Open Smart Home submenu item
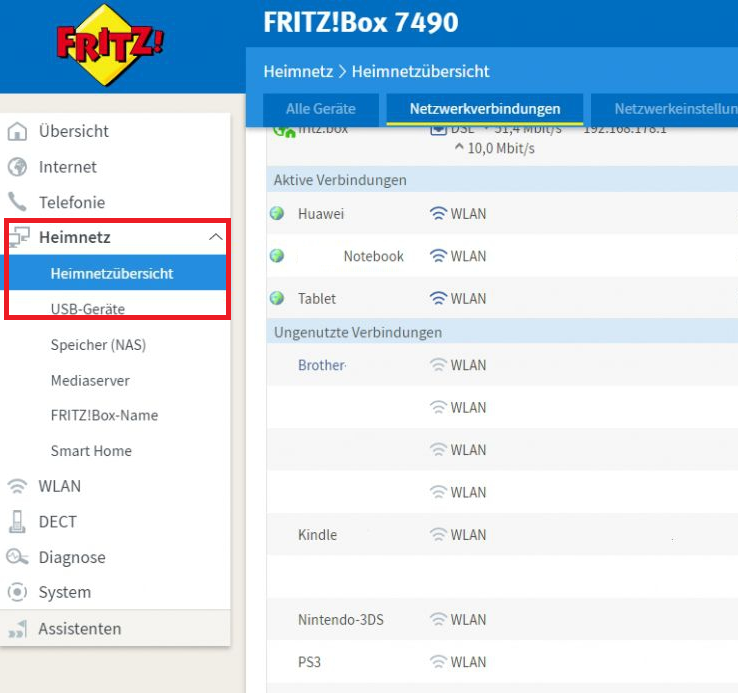This screenshot has width=738, height=693. [x=91, y=451]
